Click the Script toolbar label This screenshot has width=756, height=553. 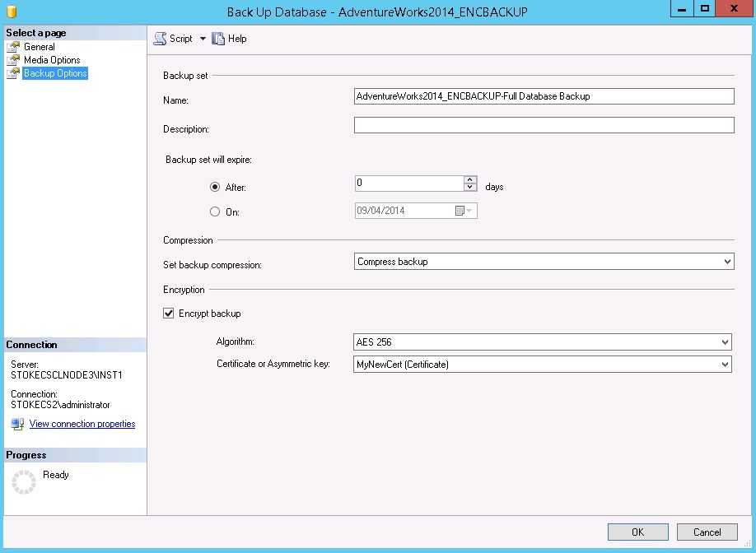[x=181, y=39]
